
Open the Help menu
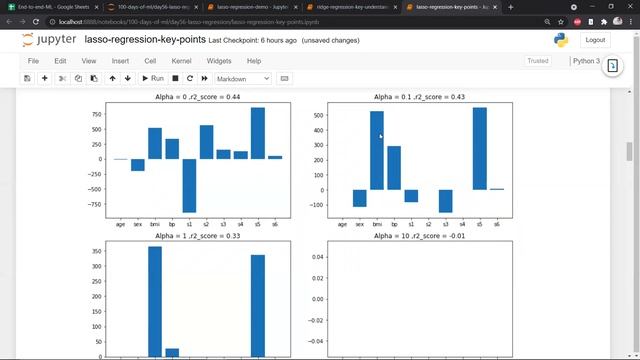tap(253, 61)
